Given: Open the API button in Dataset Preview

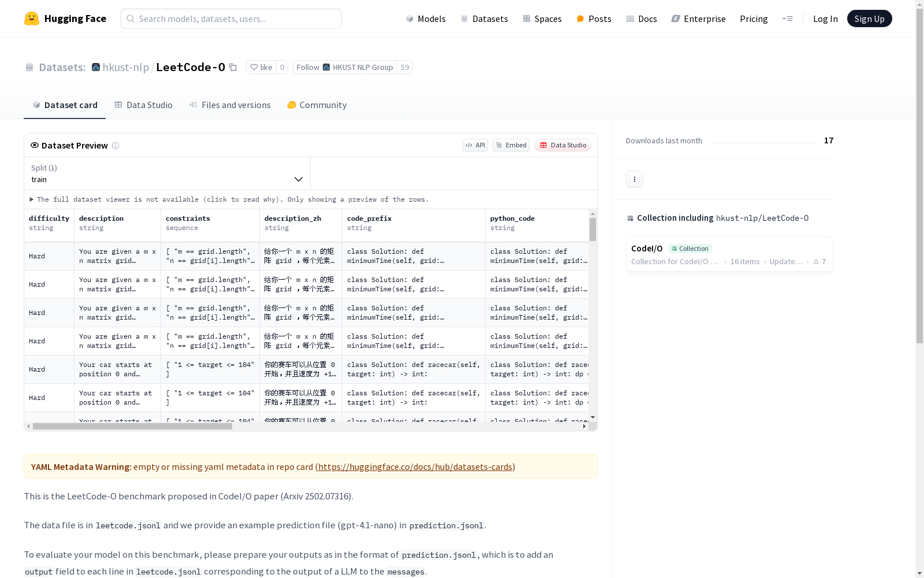Looking at the screenshot, I should coord(475,145).
